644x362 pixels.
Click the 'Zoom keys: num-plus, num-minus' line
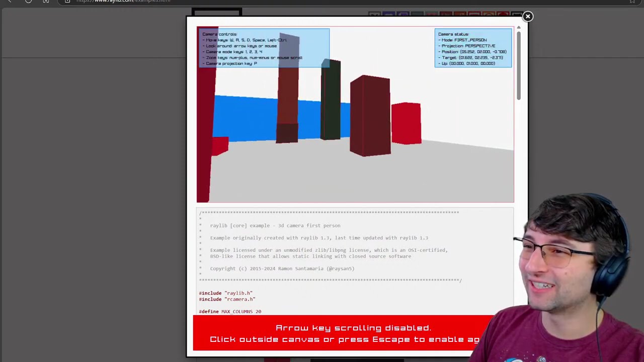click(253, 58)
